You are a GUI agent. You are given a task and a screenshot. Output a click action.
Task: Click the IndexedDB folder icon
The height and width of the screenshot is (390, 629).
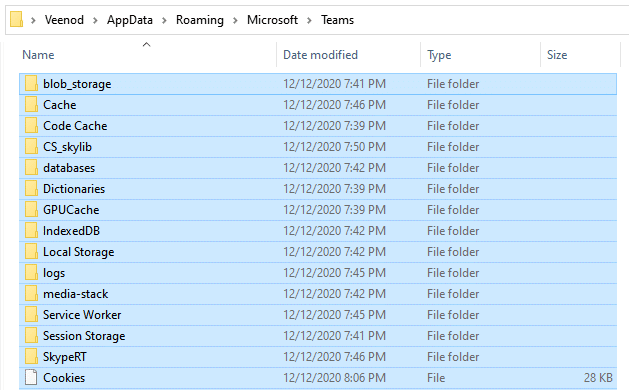click(x=31, y=231)
